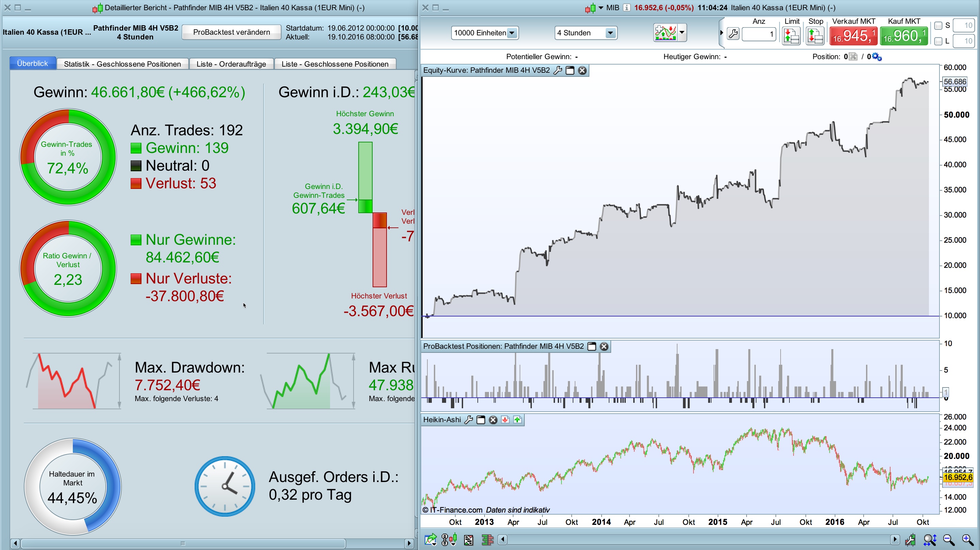Open the 4 Stunden timeframe dropdown

point(610,33)
